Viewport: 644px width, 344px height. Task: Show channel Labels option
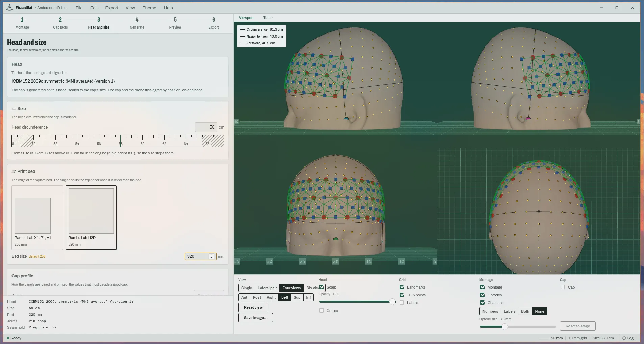[510, 311]
